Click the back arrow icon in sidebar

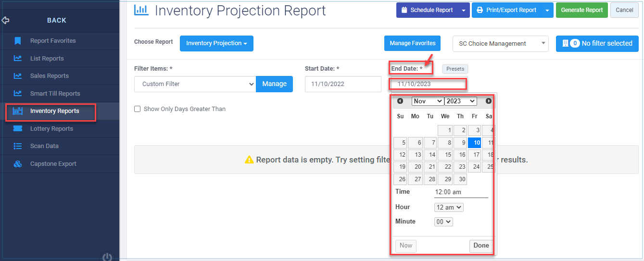(6, 21)
